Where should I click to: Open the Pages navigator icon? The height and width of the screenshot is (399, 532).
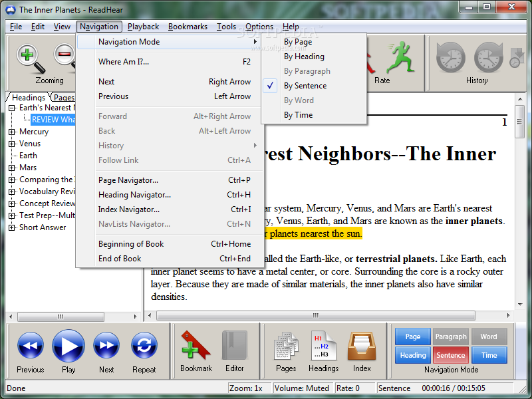(x=286, y=345)
